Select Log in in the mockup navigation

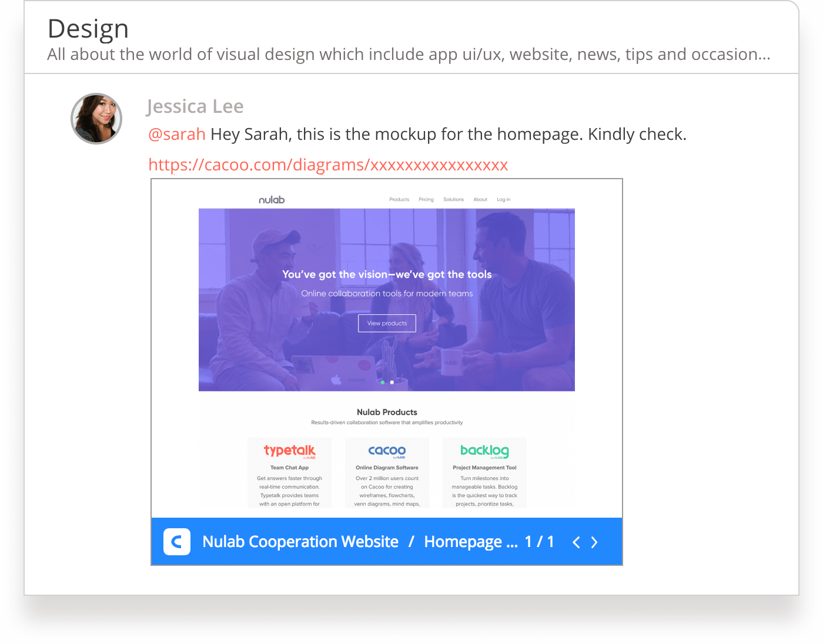point(504,200)
